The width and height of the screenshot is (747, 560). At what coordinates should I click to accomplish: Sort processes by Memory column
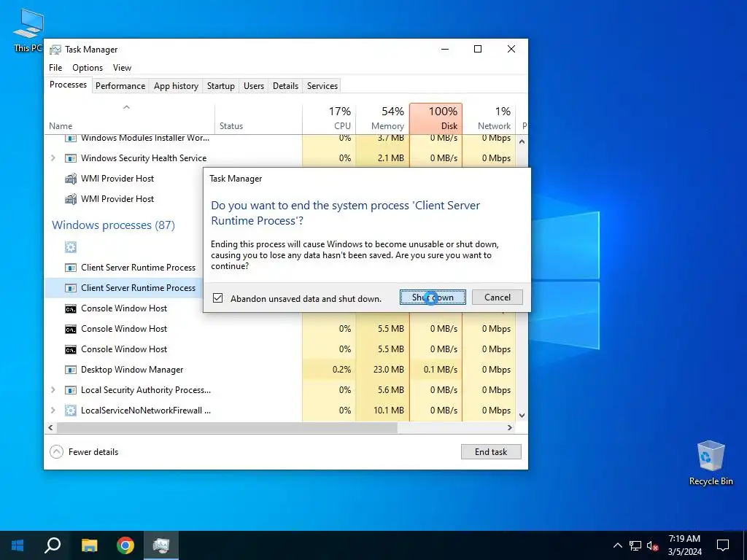click(382, 118)
